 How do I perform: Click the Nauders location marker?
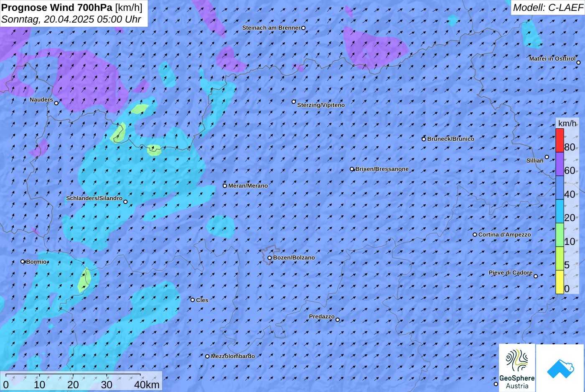click(x=56, y=103)
